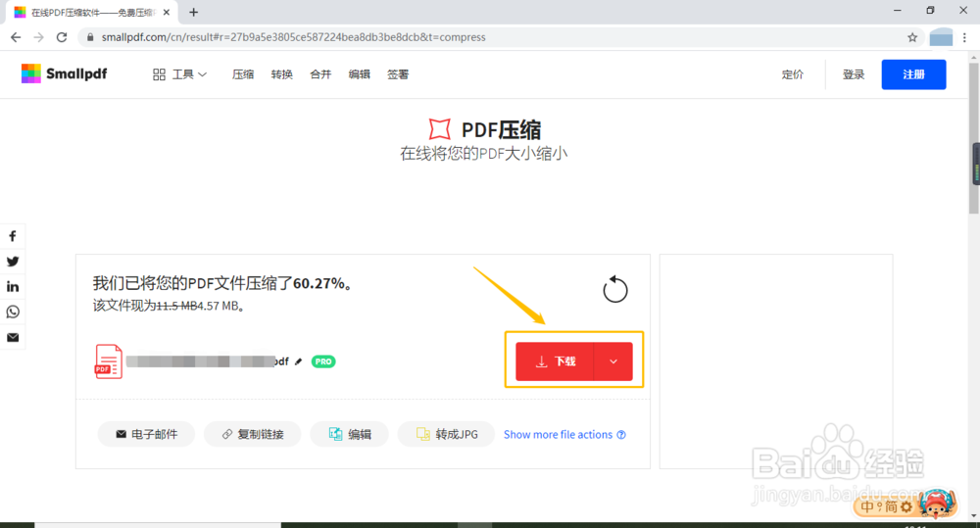The height and width of the screenshot is (528, 980).
Task: Click Show more file actions link
Action: click(x=559, y=434)
